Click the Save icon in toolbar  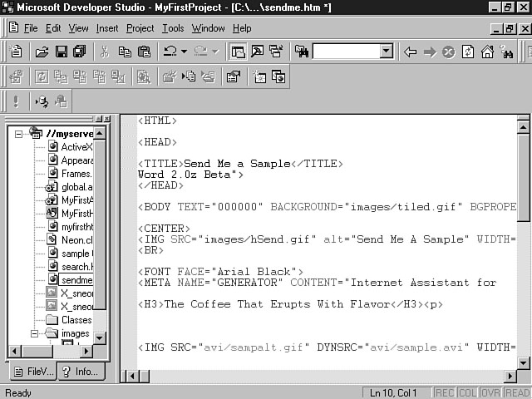pyautogui.click(x=61, y=52)
